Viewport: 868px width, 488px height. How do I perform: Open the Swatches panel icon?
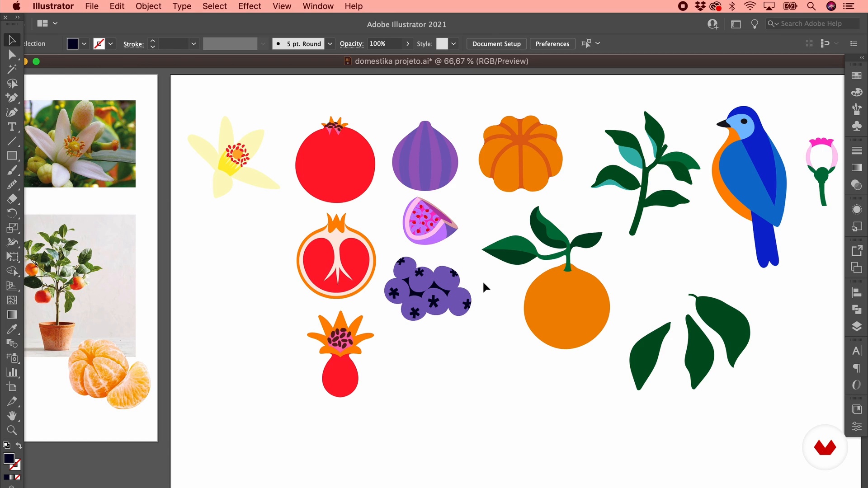point(857,76)
